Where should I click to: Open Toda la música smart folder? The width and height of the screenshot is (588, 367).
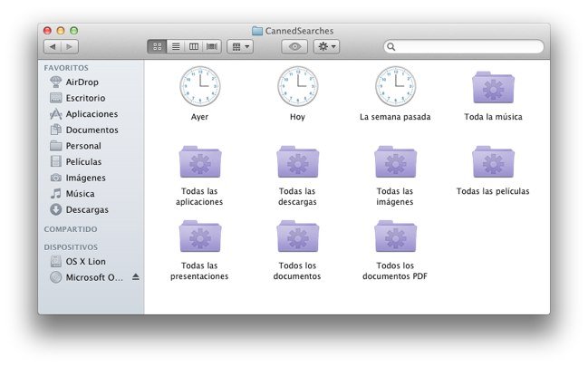click(x=493, y=87)
